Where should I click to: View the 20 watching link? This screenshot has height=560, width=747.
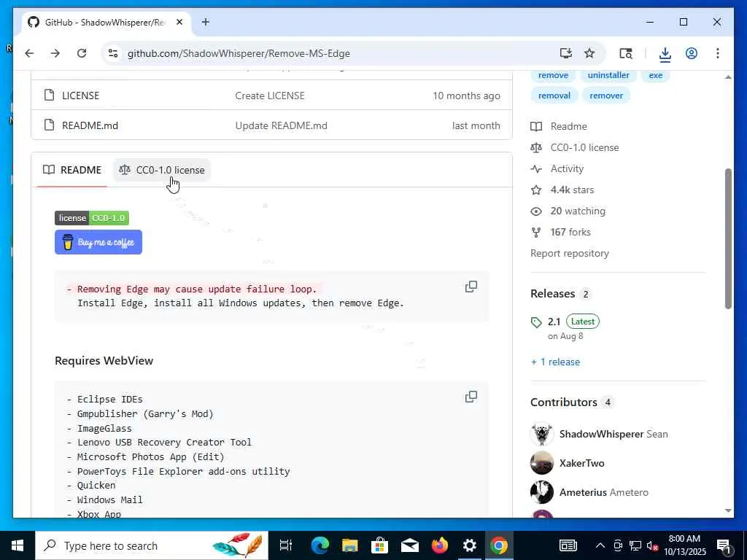tap(568, 211)
